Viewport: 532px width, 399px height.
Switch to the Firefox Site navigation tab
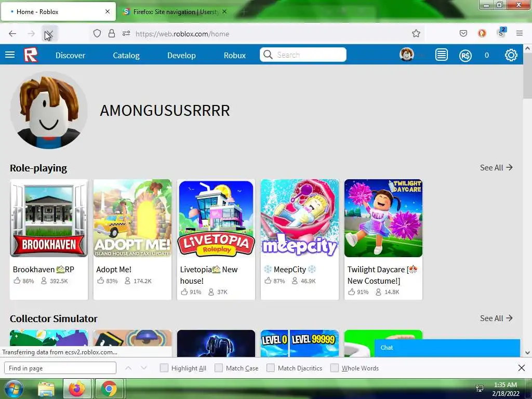tap(175, 11)
